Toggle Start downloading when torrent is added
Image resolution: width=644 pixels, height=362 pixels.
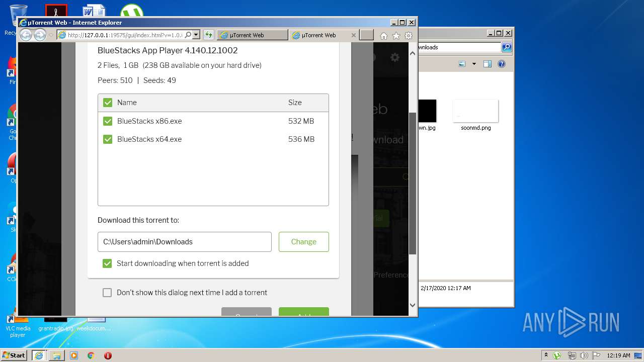(107, 263)
